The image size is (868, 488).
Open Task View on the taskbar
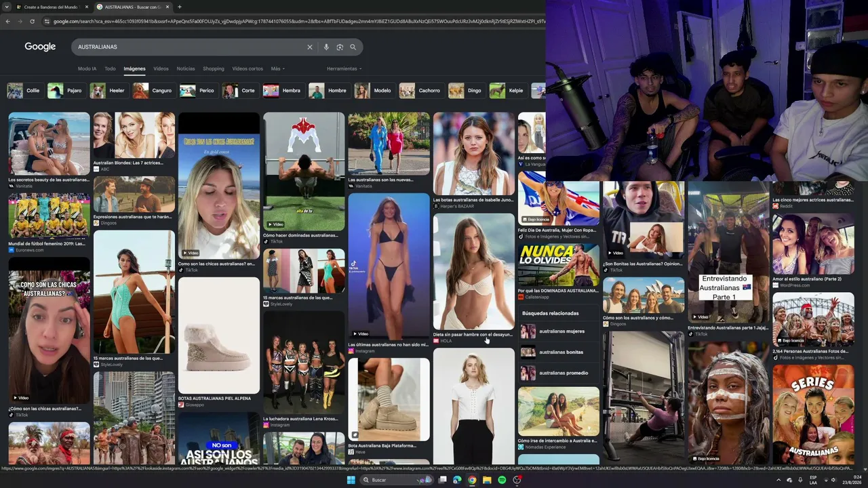(442, 480)
